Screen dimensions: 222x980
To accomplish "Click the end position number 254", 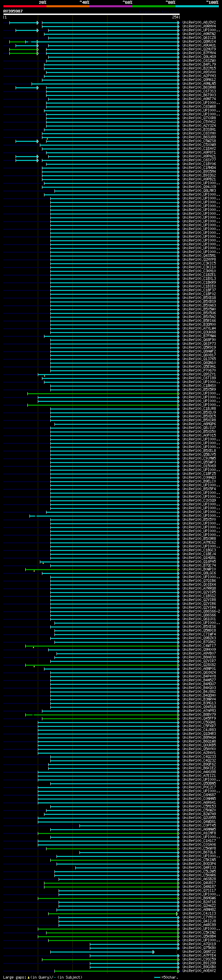I will pyautogui.click(x=175, y=17).
